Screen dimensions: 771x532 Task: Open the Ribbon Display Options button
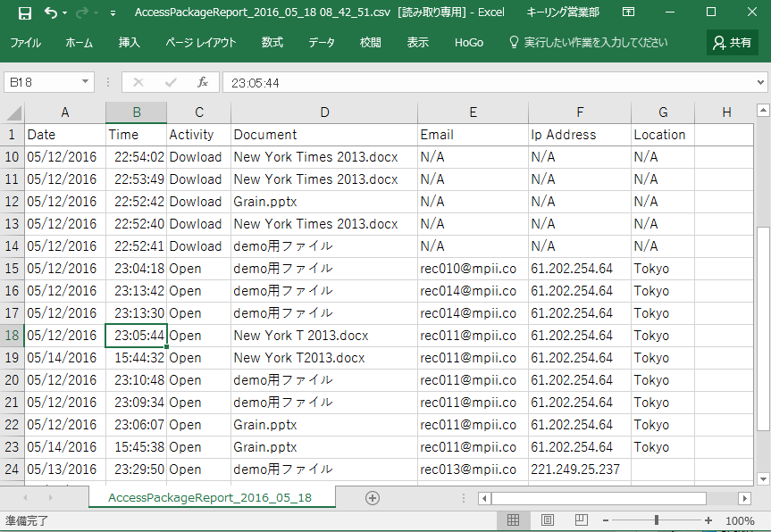tap(629, 12)
